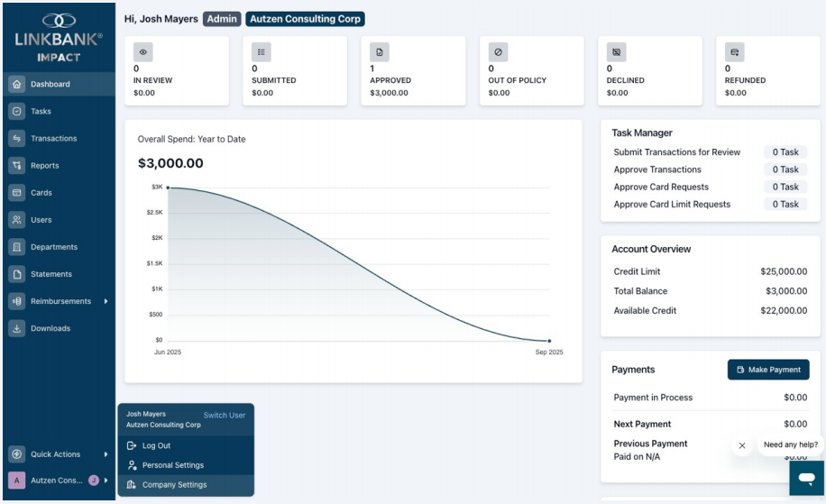The height and width of the screenshot is (504, 826).
Task: Click the Statements document icon
Action: click(17, 274)
